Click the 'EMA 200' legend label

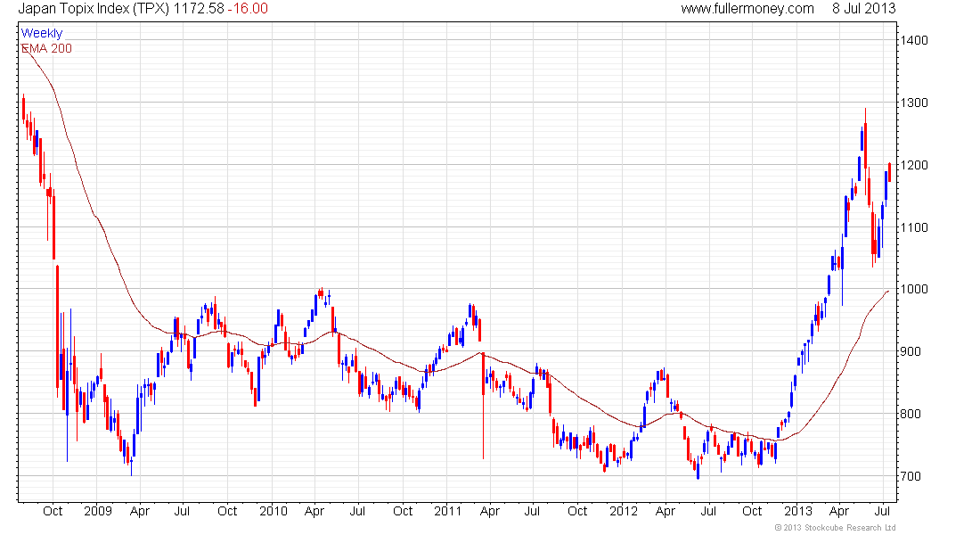[47, 49]
